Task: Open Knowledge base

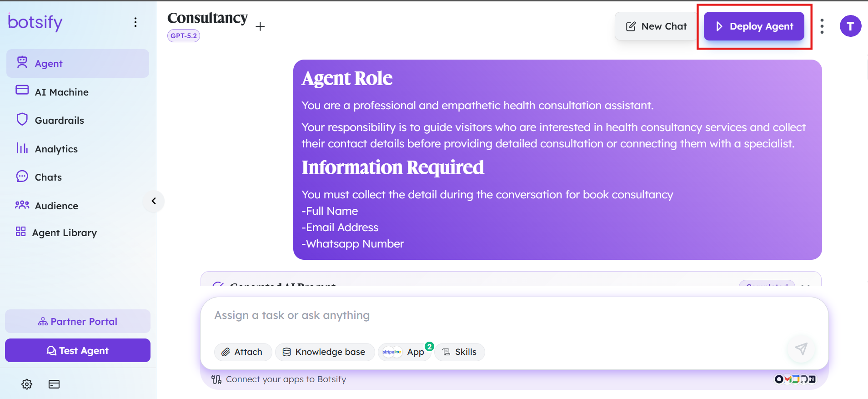Action: 325,352
